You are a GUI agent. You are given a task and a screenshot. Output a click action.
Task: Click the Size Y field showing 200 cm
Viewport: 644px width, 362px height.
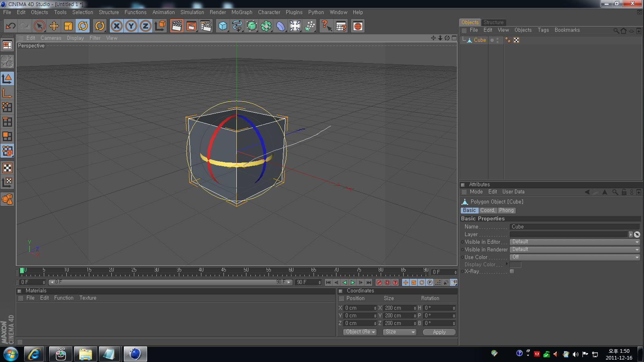pos(400,316)
